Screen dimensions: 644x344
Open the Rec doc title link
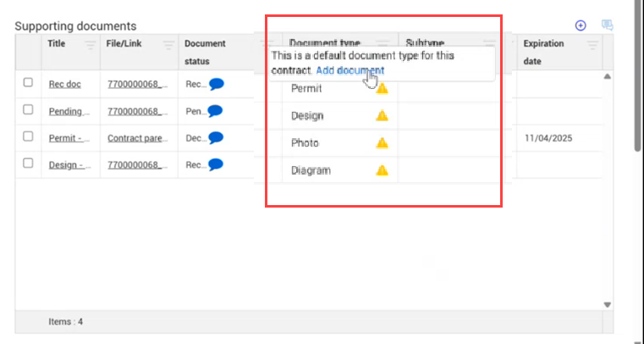[x=65, y=84]
